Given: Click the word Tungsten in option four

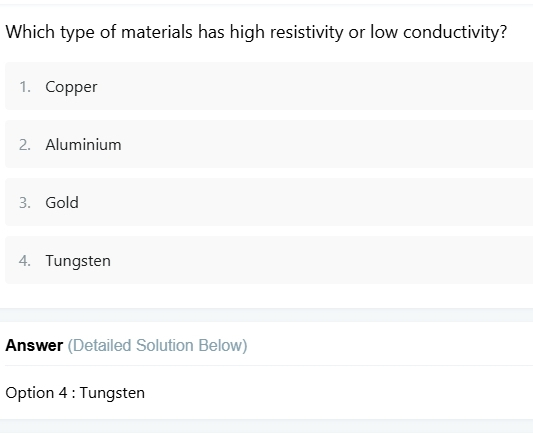Looking at the screenshot, I should coord(78,261).
